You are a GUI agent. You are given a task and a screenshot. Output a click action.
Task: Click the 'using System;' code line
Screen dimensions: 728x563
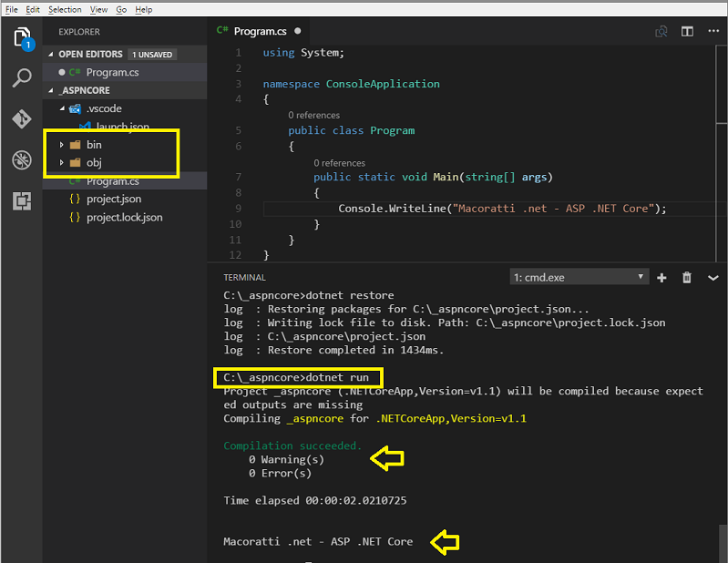coord(303,53)
